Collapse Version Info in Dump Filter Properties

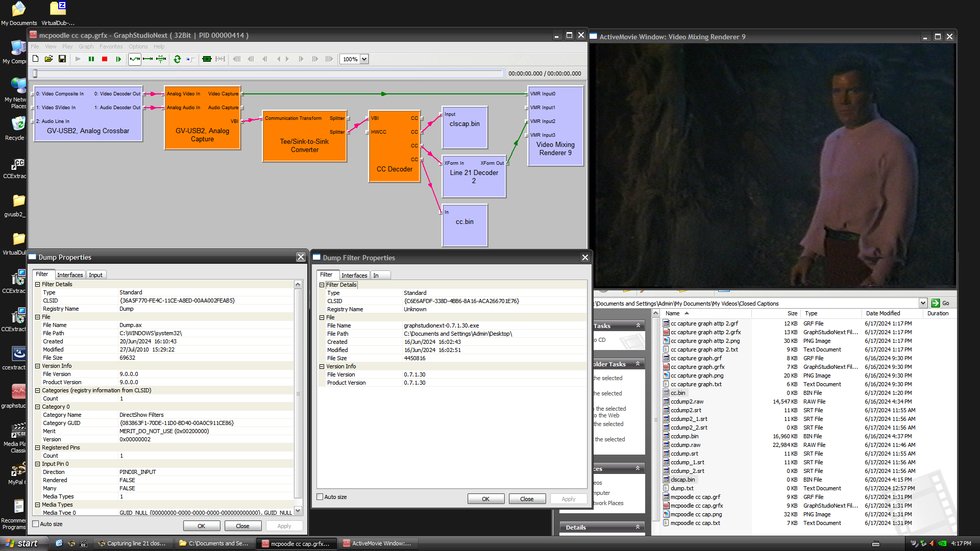[322, 366]
